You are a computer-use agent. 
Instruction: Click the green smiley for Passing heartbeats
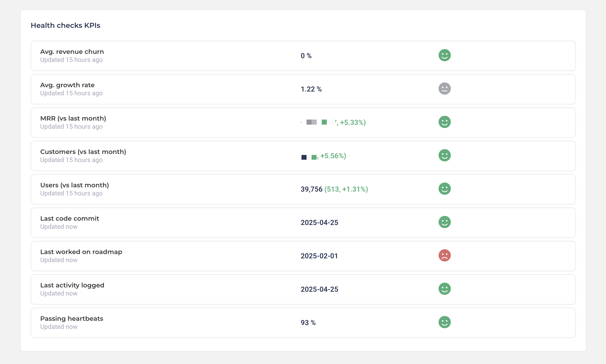click(444, 322)
